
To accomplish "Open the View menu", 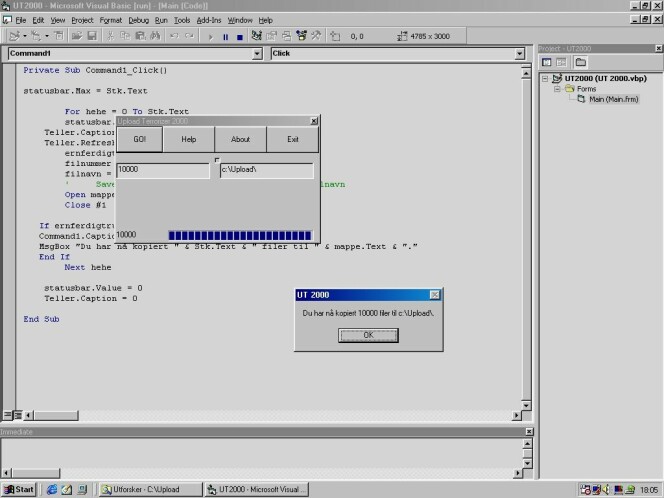I will point(58,20).
